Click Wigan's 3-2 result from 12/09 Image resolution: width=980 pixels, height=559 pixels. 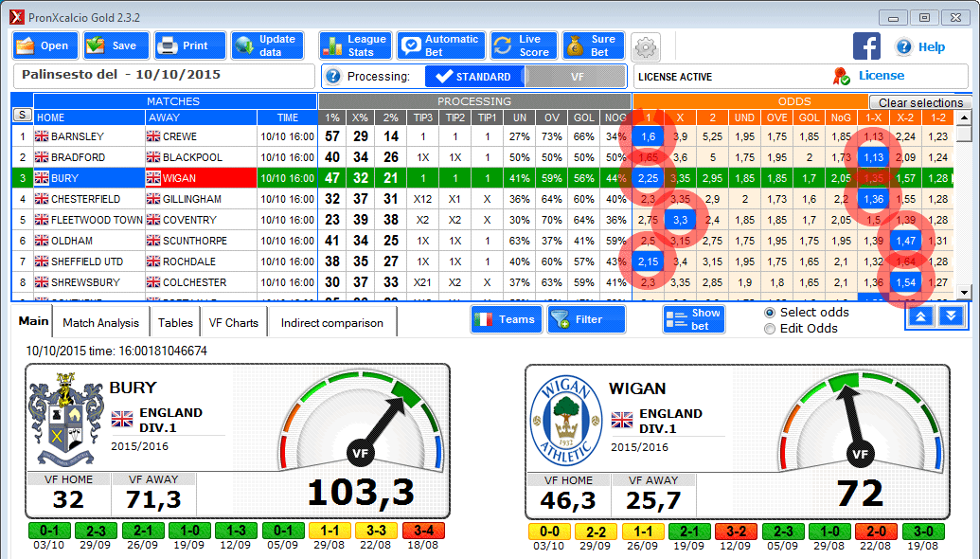tap(736, 532)
